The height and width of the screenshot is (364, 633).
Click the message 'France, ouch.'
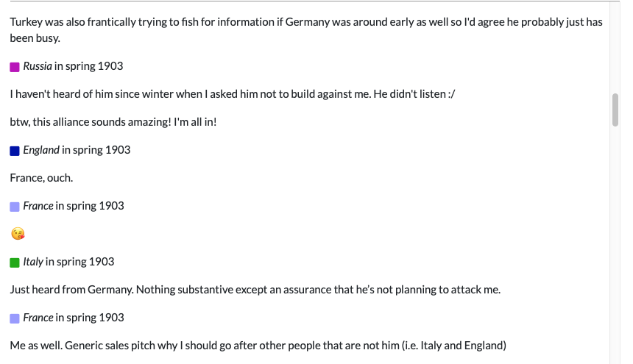coord(41,178)
